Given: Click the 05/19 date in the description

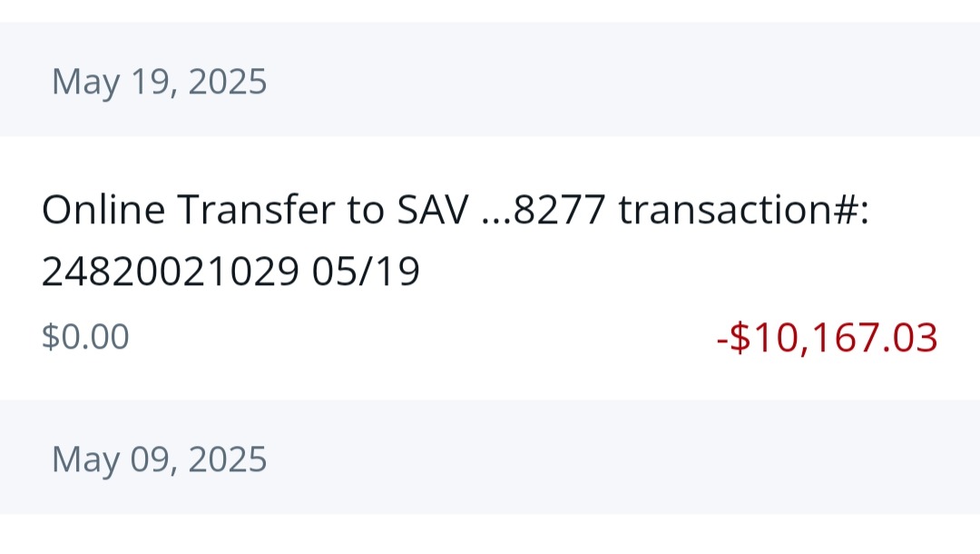Looking at the screenshot, I should [366, 272].
